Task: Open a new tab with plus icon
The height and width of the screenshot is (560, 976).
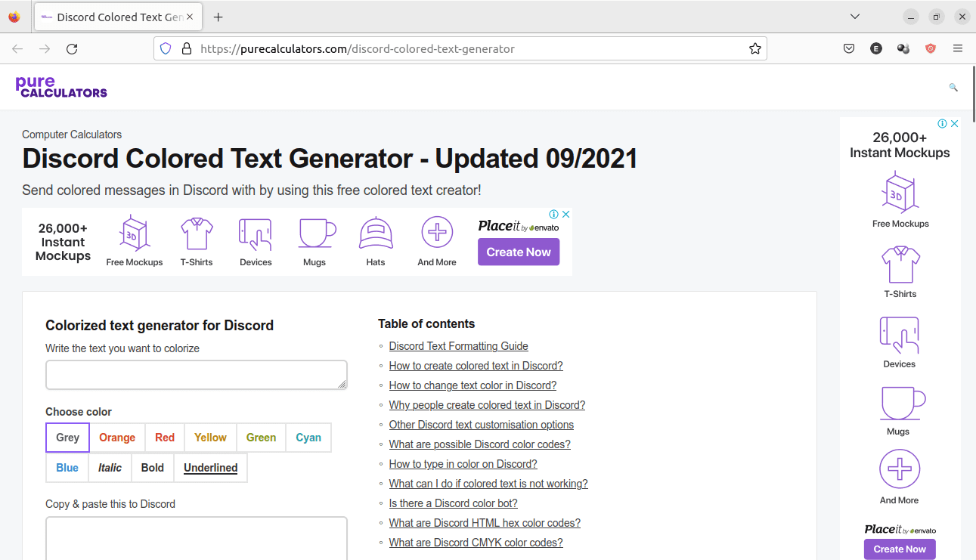Action: point(218,17)
